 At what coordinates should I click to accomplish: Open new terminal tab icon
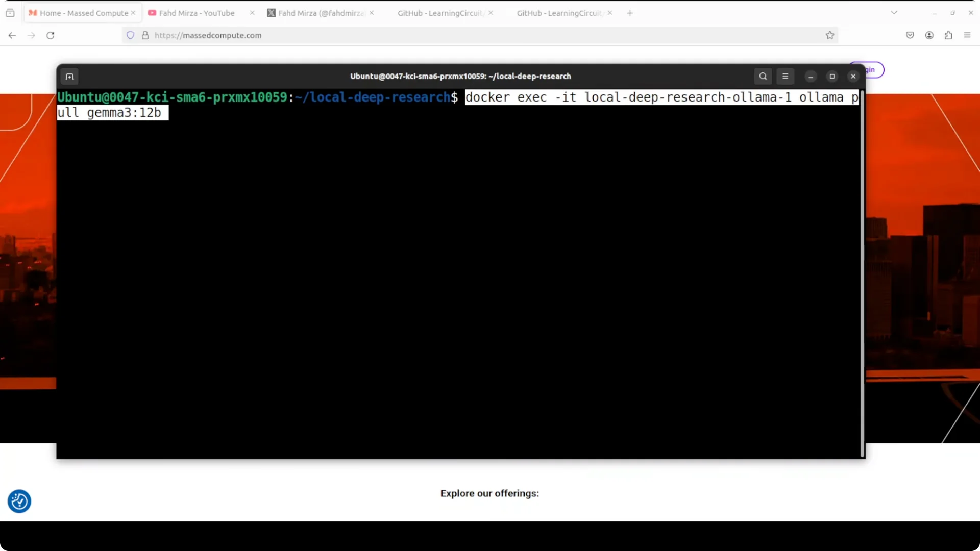point(70,77)
